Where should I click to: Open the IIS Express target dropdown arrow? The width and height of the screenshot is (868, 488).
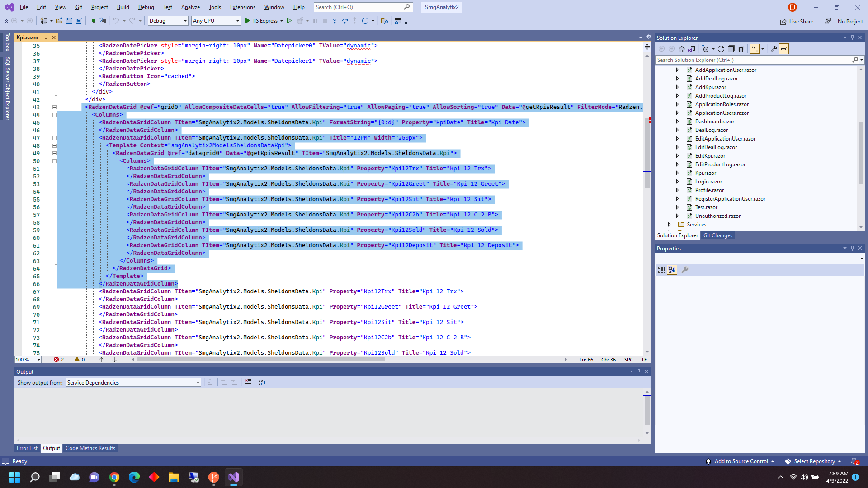[282, 21]
